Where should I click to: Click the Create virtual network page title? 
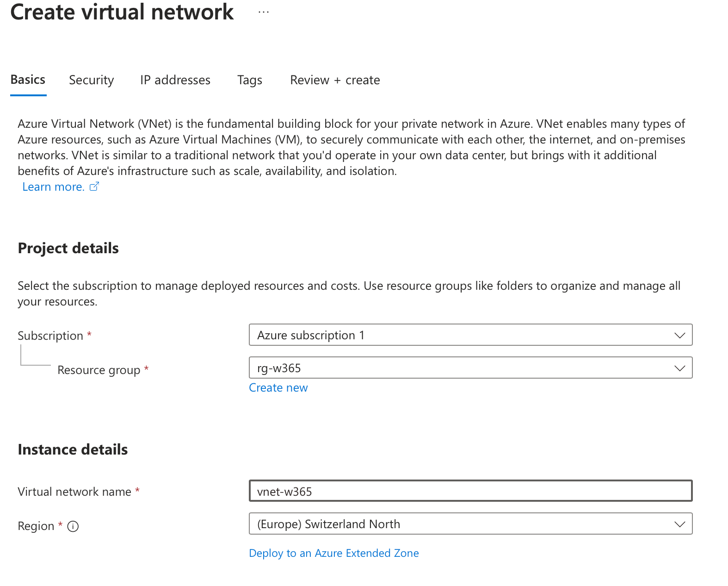[122, 12]
